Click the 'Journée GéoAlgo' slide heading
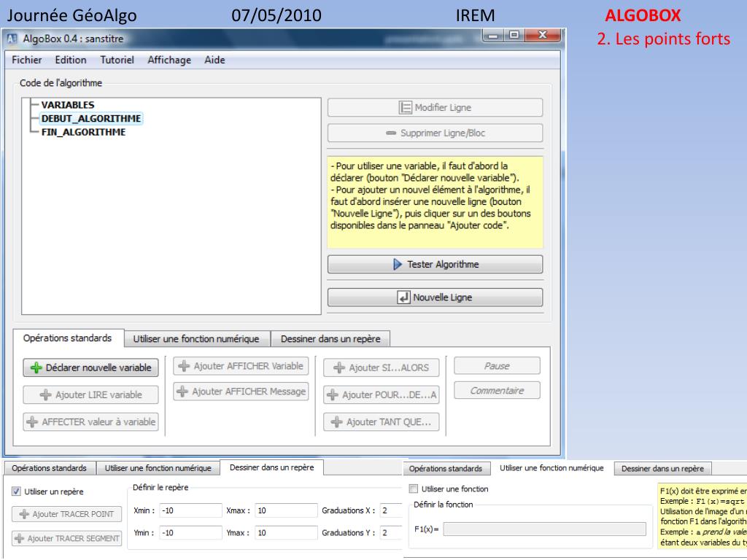Viewport: 747px width, 560px height. [72, 15]
